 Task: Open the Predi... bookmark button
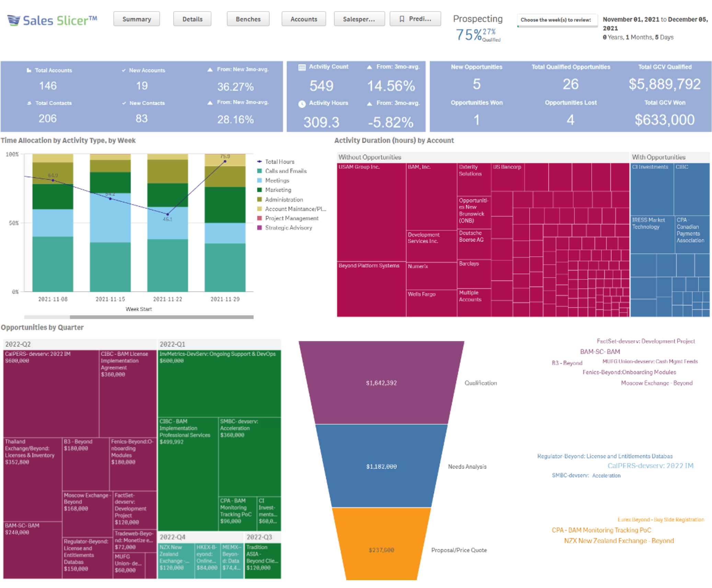tap(415, 19)
